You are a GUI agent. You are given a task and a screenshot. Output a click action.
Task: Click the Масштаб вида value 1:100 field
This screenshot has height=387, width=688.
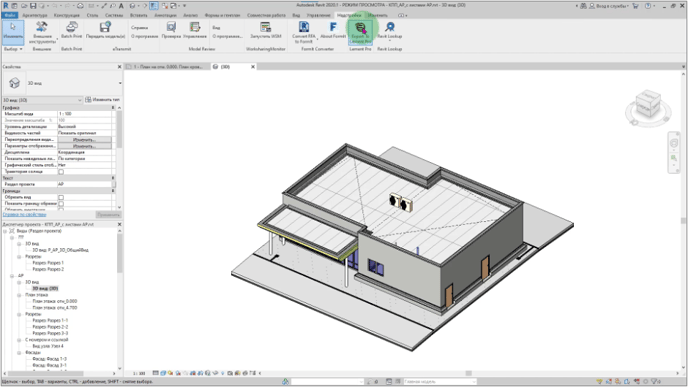point(85,114)
